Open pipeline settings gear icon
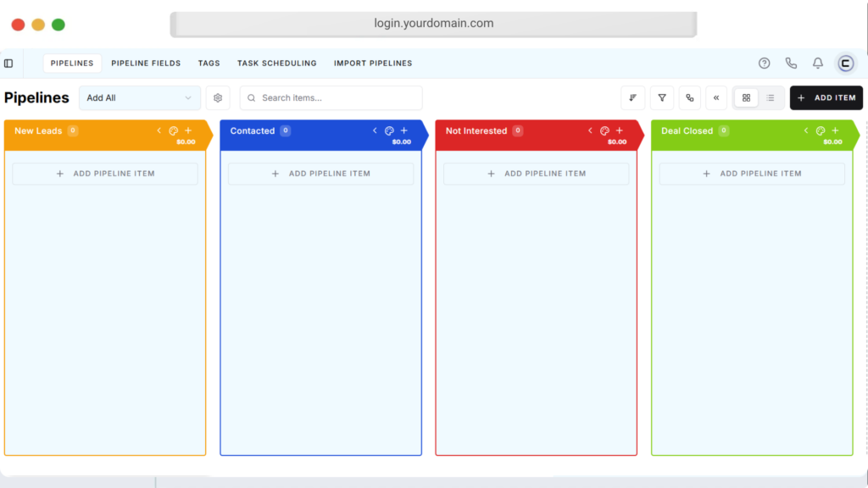 (x=218, y=98)
